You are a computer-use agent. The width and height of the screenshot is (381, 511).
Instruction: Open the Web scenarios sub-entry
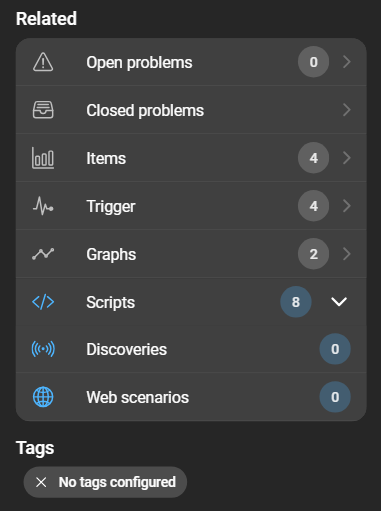pos(191,397)
